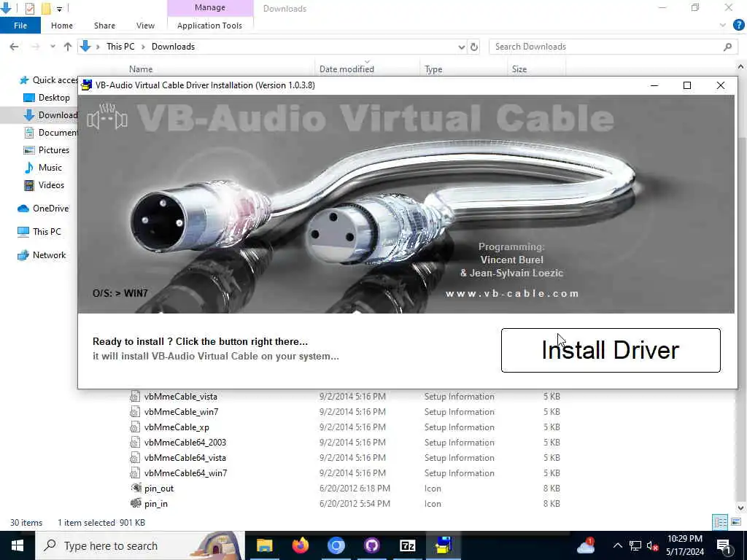Click the VB-Cable installer taskbar icon
The height and width of the screenshot is (560, 747).
coord(443,545)
